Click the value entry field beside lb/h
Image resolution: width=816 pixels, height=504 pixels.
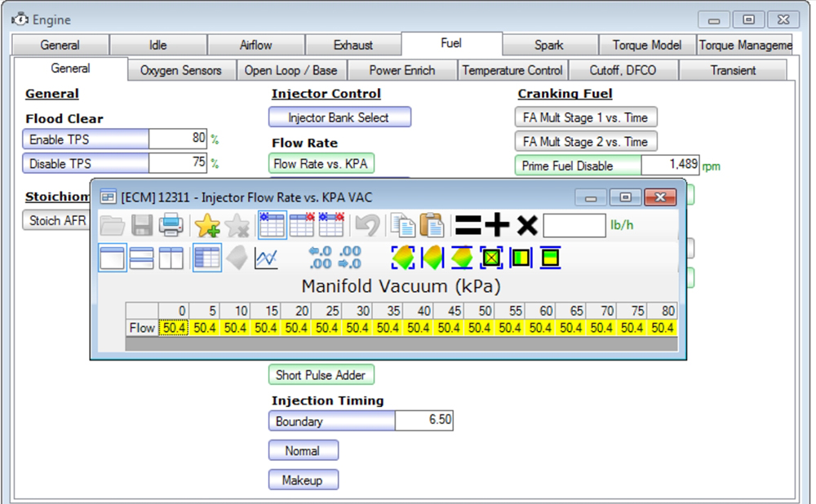[574, 225]
